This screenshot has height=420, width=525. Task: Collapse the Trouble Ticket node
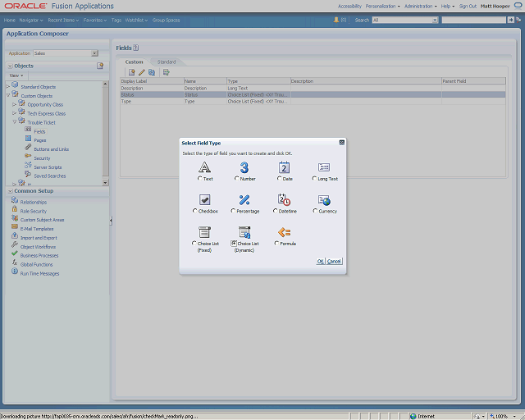(15, 122)
